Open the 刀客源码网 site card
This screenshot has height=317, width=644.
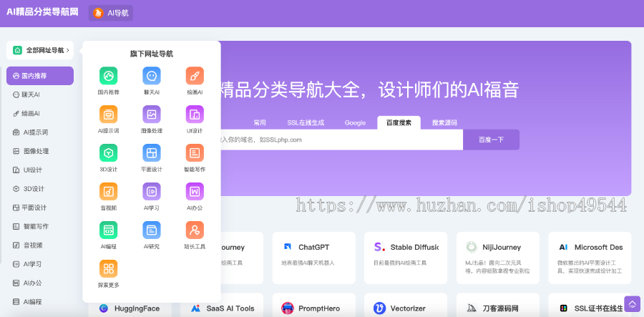[498, 305]
